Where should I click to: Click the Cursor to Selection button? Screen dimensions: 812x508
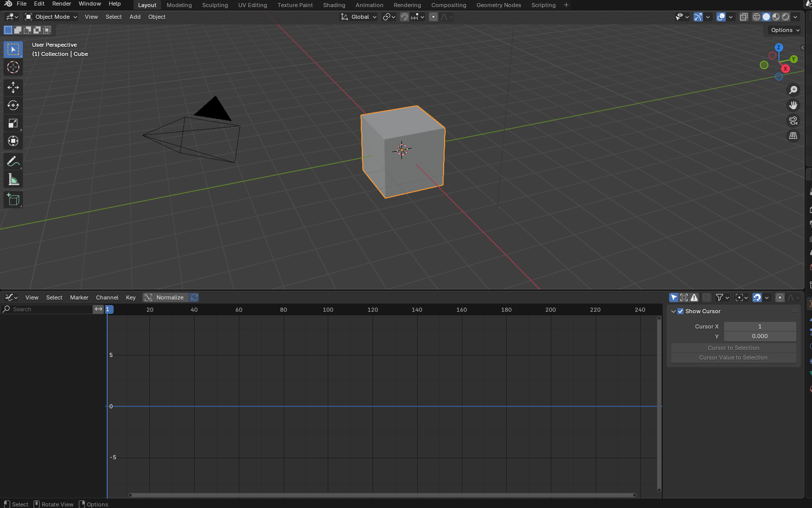pyautogui.click(x=734, y=348)
